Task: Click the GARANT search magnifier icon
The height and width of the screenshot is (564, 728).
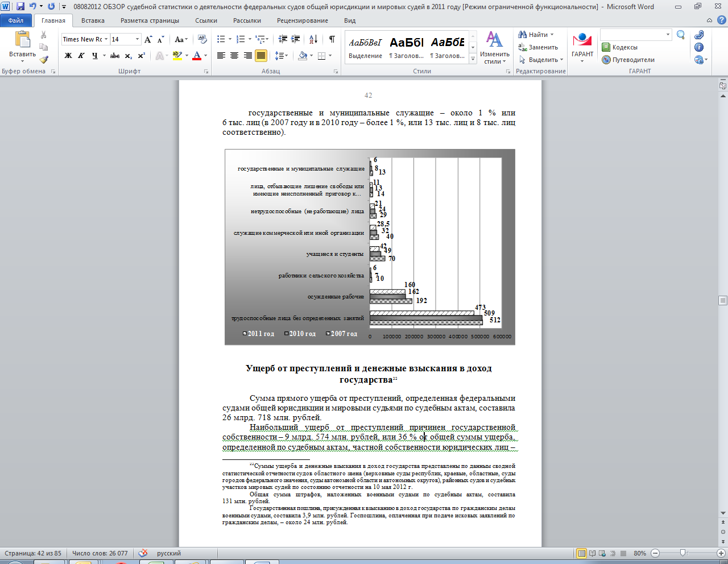Action: [681, 35]
